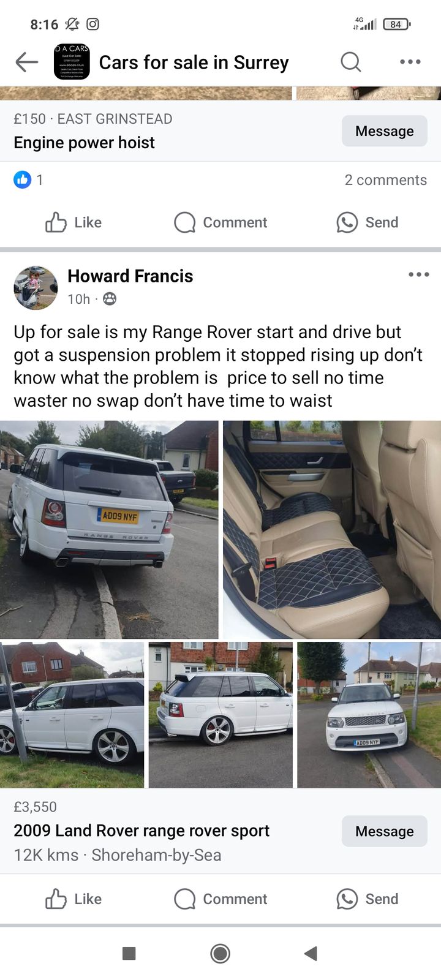View the 2 comments on hoist post
The width and height of the screenshot is (441, 980).
385,180
